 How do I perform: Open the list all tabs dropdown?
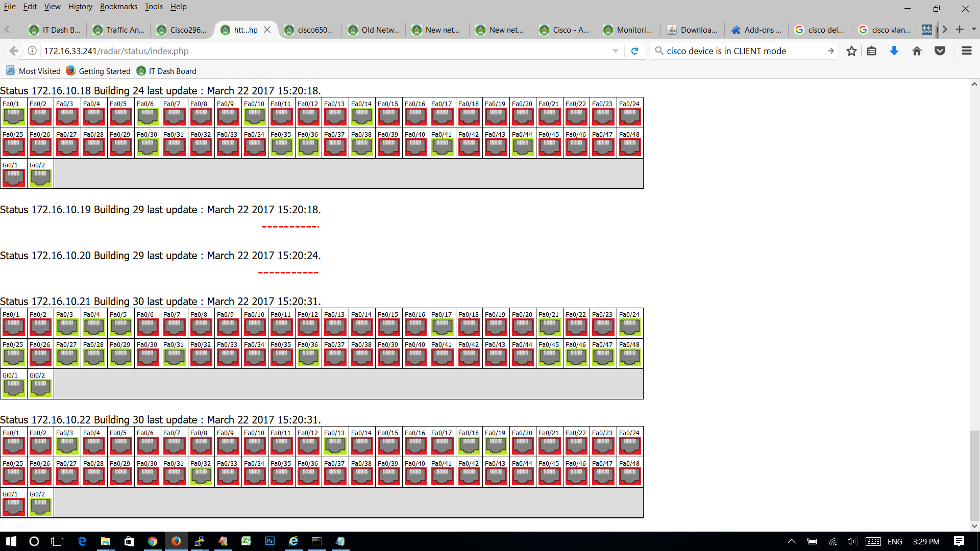coord(974,30)
